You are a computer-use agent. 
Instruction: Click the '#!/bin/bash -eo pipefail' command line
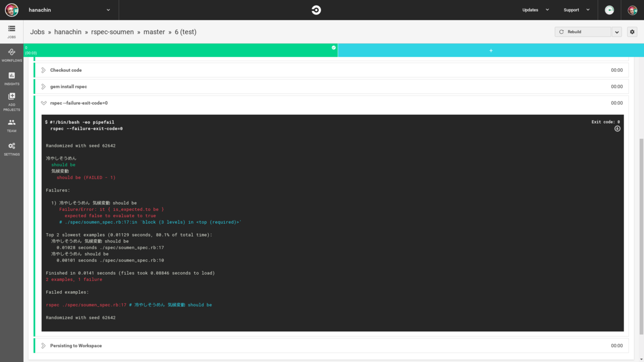(82, 122)
